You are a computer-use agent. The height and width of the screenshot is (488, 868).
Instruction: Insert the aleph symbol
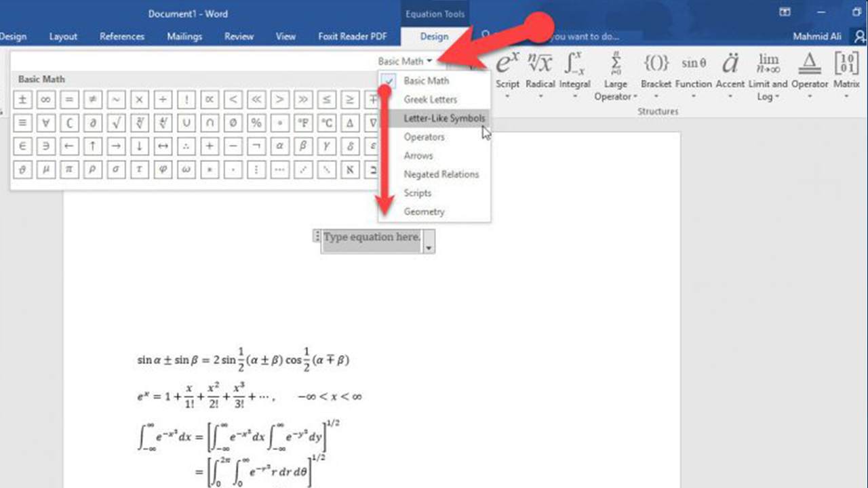pos(349,169)
